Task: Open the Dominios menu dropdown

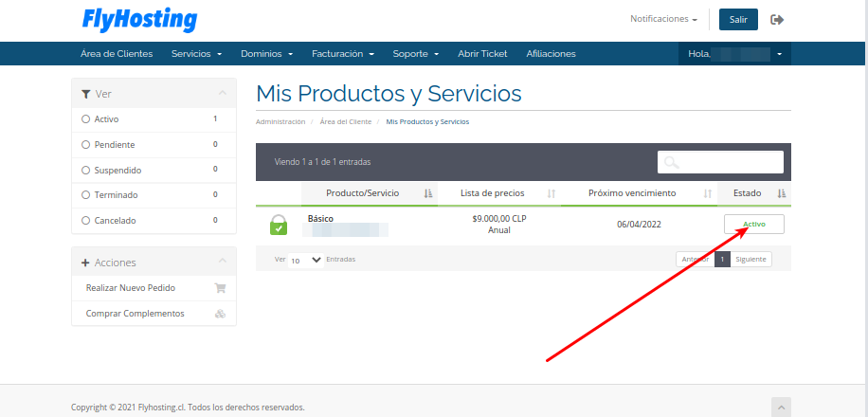Action: (267, 54)
